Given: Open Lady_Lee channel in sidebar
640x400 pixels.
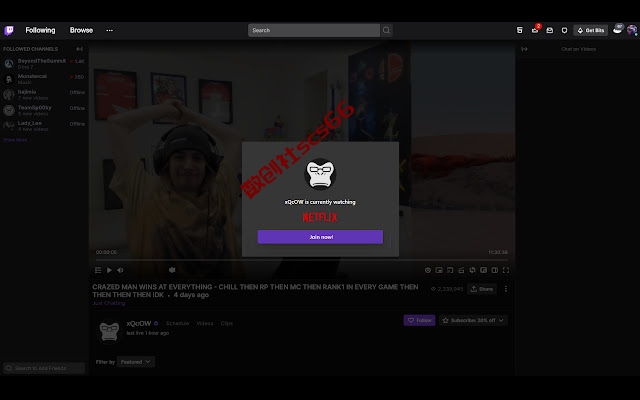Looking at the screenshot, I should click(x=44, y=126).
